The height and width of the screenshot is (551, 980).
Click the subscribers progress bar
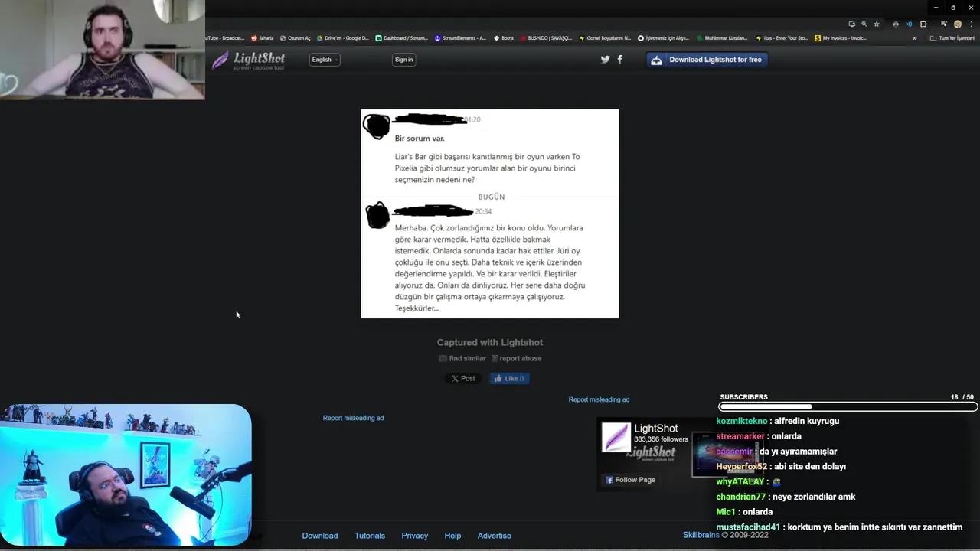[x=848, y=407]
